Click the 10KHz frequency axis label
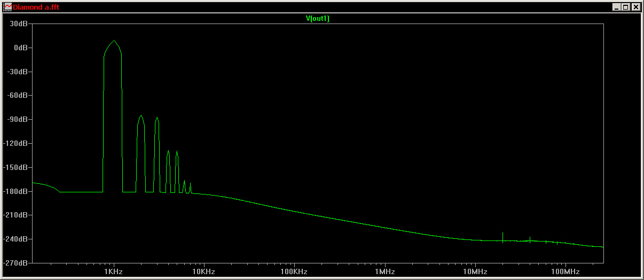Viewport: 644px width, 280px height. pyautogui.click(x=204, y=272)
